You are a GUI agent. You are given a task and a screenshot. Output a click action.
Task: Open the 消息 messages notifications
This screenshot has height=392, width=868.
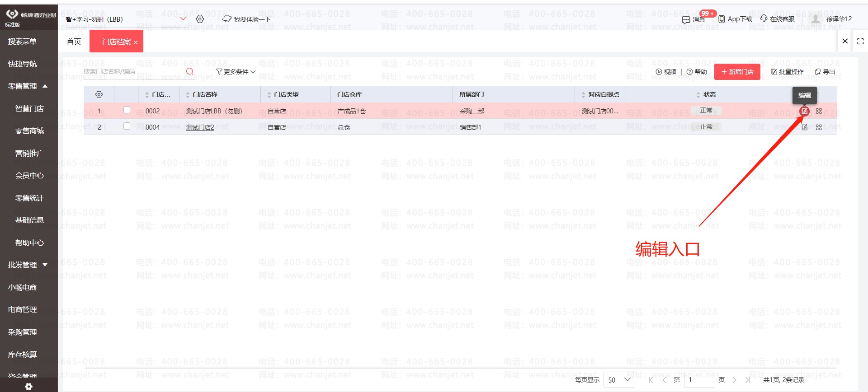point(693,19)
